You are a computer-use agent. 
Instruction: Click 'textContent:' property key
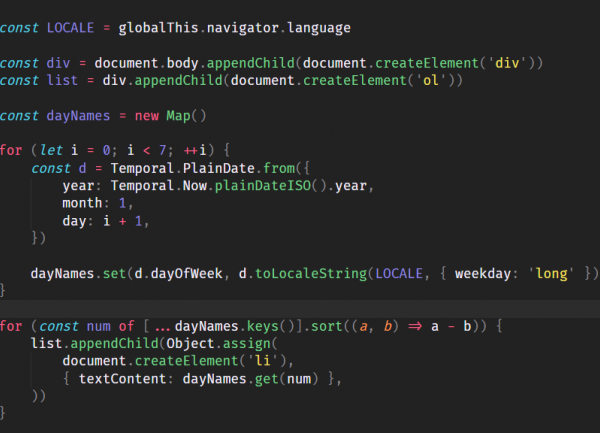tap(126, 379)
